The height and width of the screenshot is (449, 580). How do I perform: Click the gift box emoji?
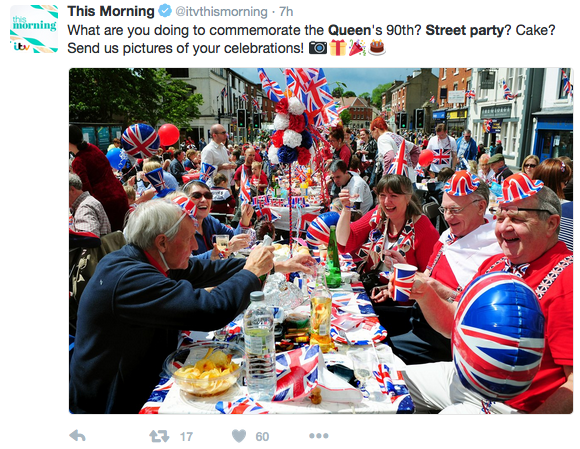[338, 48]
